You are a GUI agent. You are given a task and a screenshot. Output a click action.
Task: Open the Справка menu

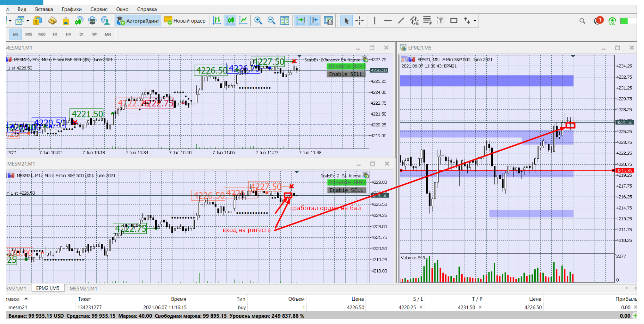[x=147, y=10]
